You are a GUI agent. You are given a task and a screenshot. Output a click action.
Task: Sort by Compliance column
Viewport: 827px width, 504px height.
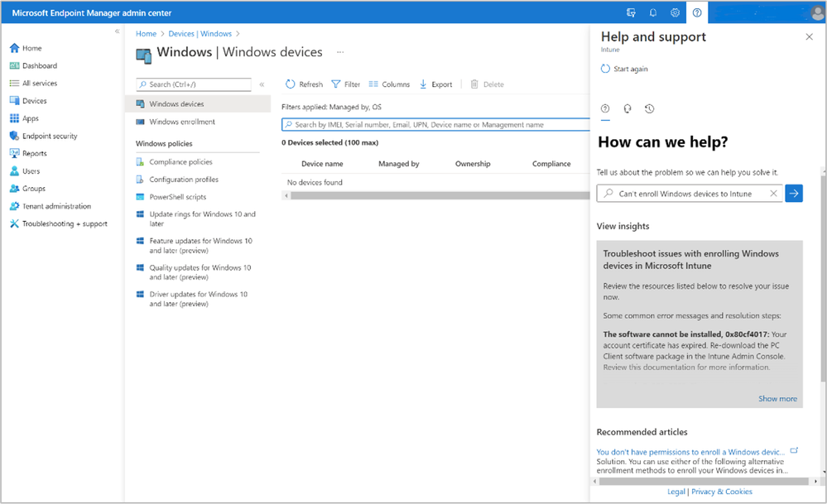point(551,164)
